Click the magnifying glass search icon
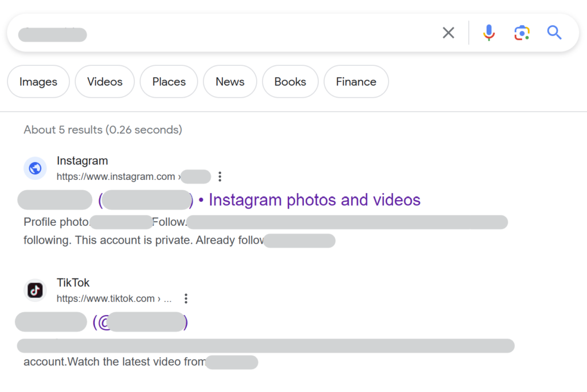 (554, 33)
